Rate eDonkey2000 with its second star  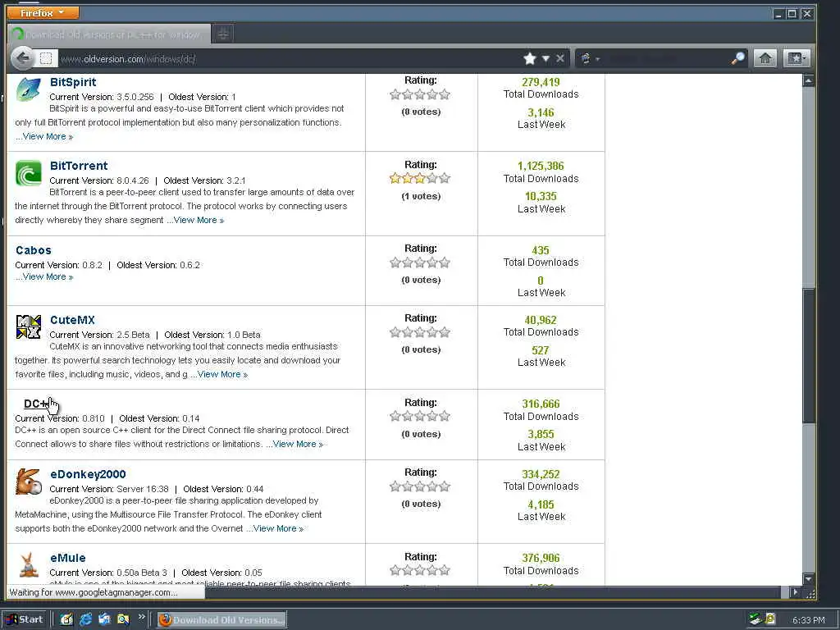click(408, 486)
